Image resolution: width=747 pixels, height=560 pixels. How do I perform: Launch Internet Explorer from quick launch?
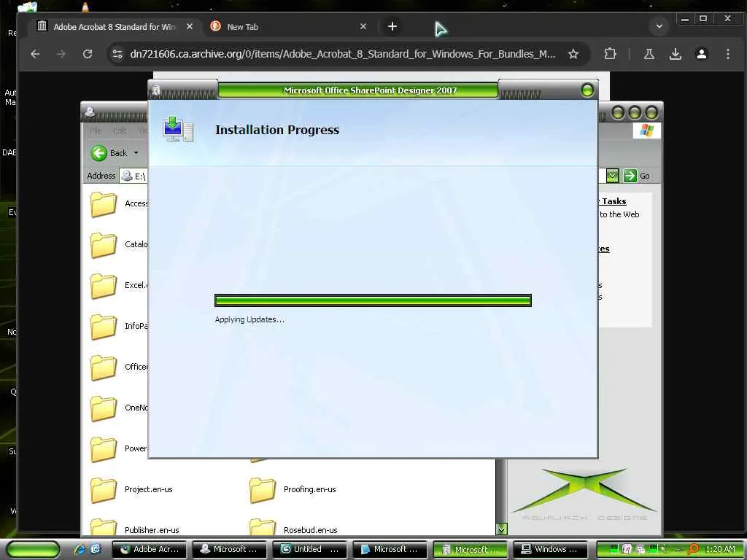(x=80, y=549)
